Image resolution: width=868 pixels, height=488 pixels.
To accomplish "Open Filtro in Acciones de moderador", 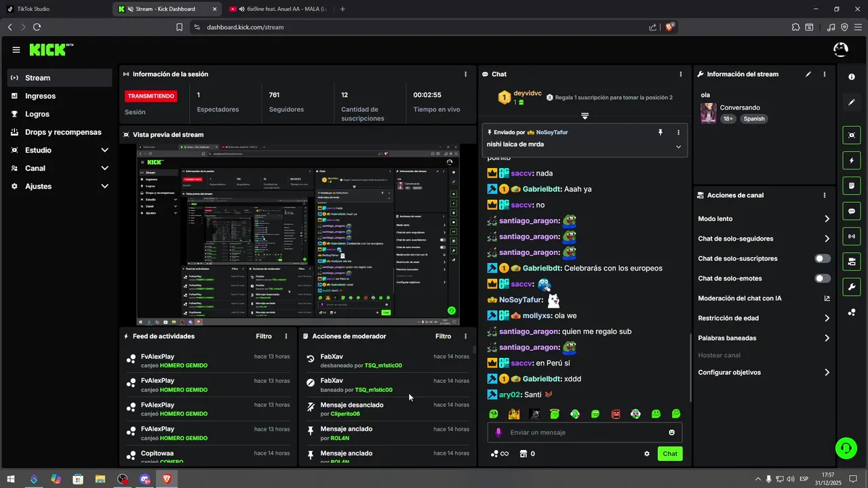I will [443, 336].
